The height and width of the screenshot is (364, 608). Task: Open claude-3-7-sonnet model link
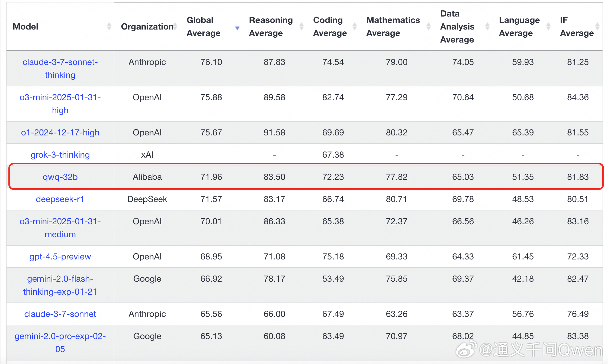pyautogui.click(x=60, y=314)
